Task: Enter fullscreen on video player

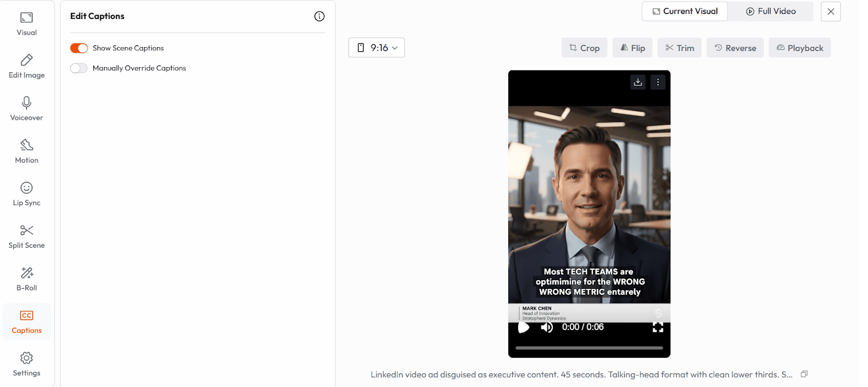Action: (x=658, y=327)
